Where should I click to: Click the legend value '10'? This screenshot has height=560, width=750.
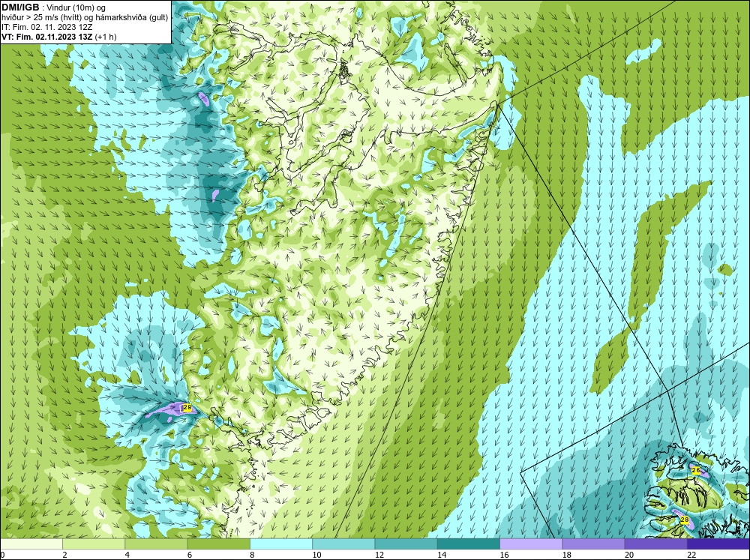(x=316, y=555)
